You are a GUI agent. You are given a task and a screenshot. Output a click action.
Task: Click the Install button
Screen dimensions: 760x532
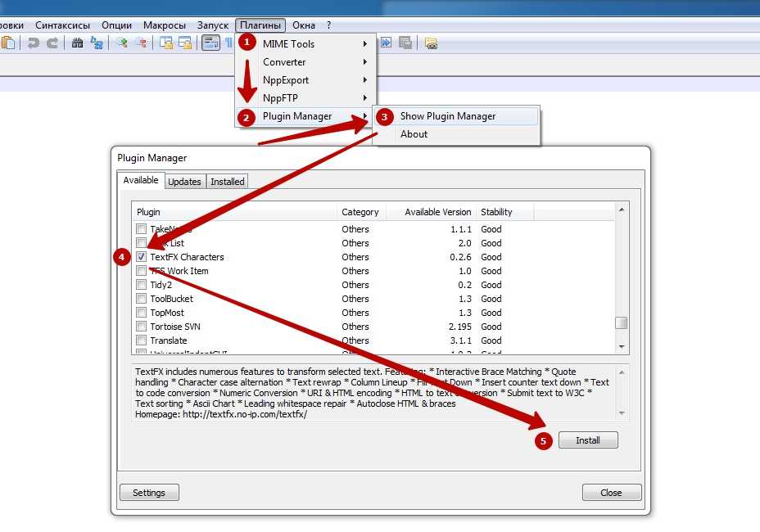click(x=588, y=440)
